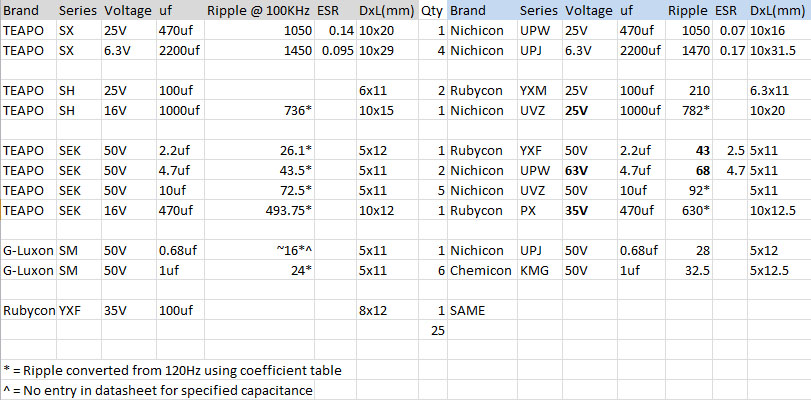Select the 8x12 dimension cell
The width and height of the screenshot is (811, 400).
(x=373, y=310)
